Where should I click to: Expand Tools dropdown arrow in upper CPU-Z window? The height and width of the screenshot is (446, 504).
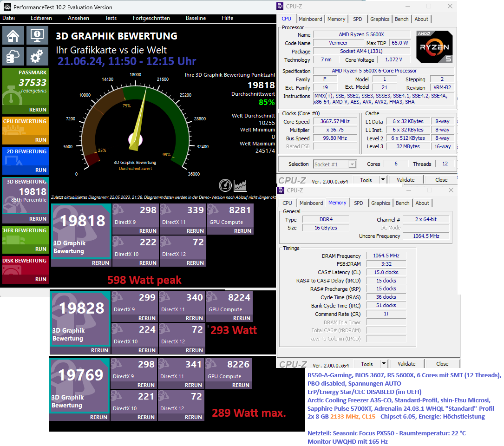click(x=383, y=180)
